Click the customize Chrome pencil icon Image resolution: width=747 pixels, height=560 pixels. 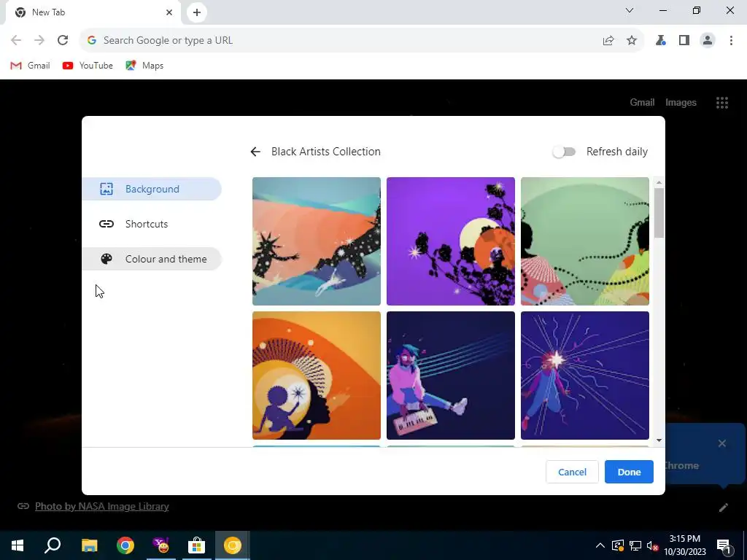tap(723, 507)
